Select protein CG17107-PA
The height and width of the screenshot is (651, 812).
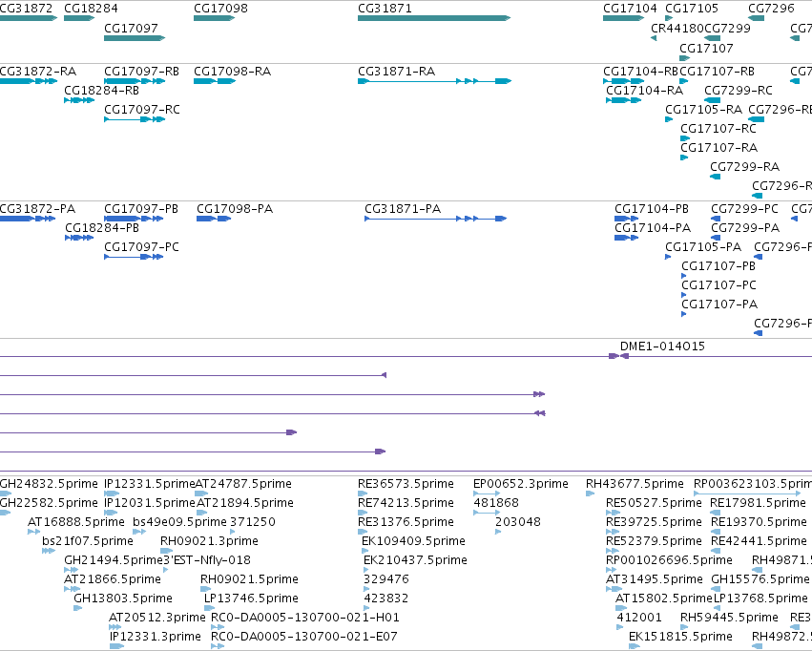click(683, 315)
